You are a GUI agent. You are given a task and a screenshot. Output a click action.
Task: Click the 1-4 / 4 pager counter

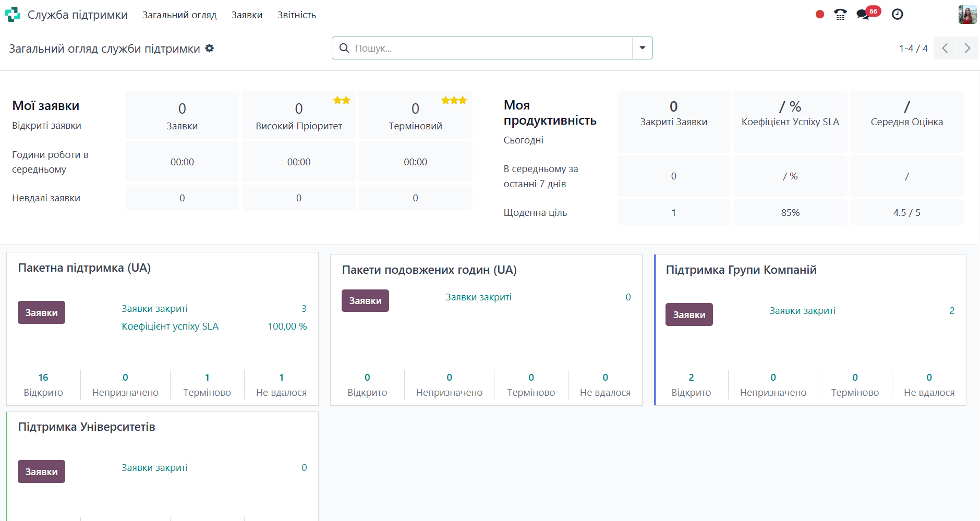[x=913, y=49]
